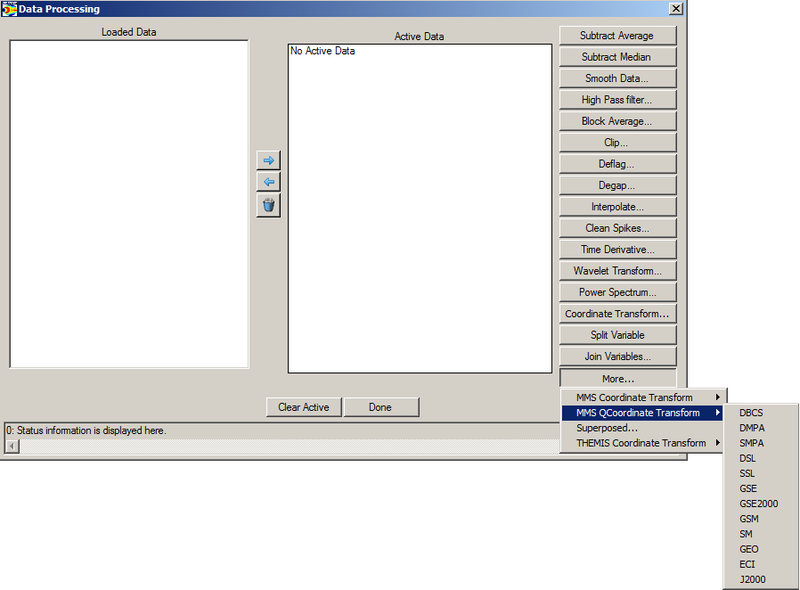Select Superposed... from the menu
Image resolution: width=800 pixels, height=590 pixels.
pos(607,428)
